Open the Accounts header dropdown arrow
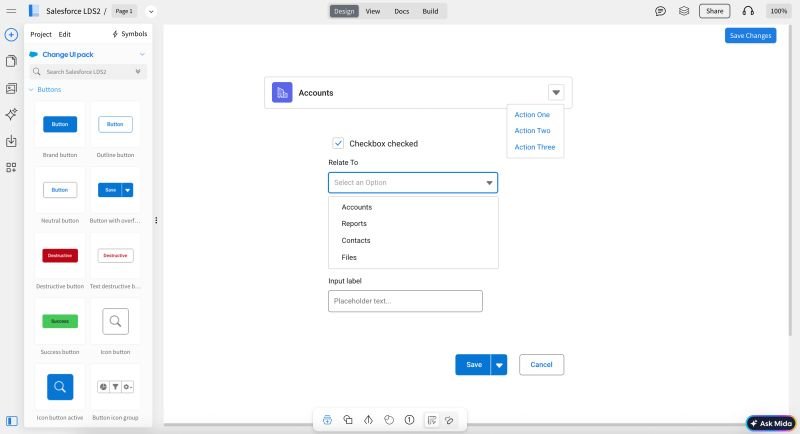This screenshot has width=800, height=434. (556, 92)
